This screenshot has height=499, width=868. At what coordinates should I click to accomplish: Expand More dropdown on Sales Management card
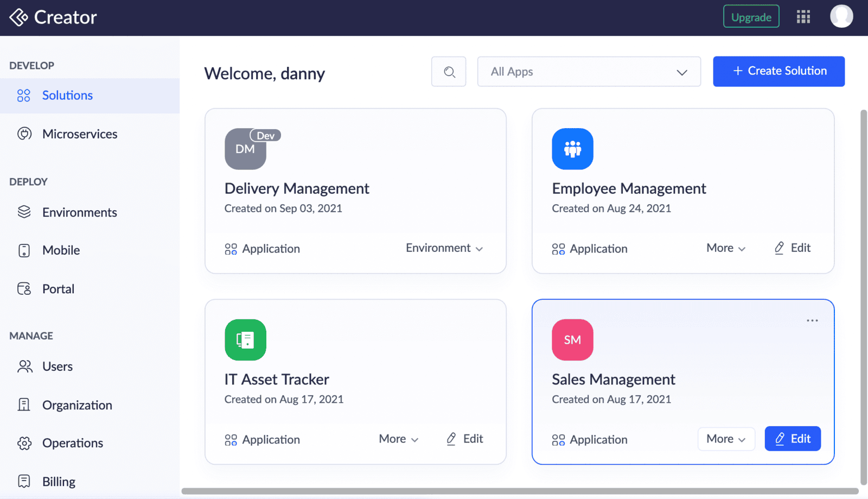pyautogui.click(x=726, y=439)
